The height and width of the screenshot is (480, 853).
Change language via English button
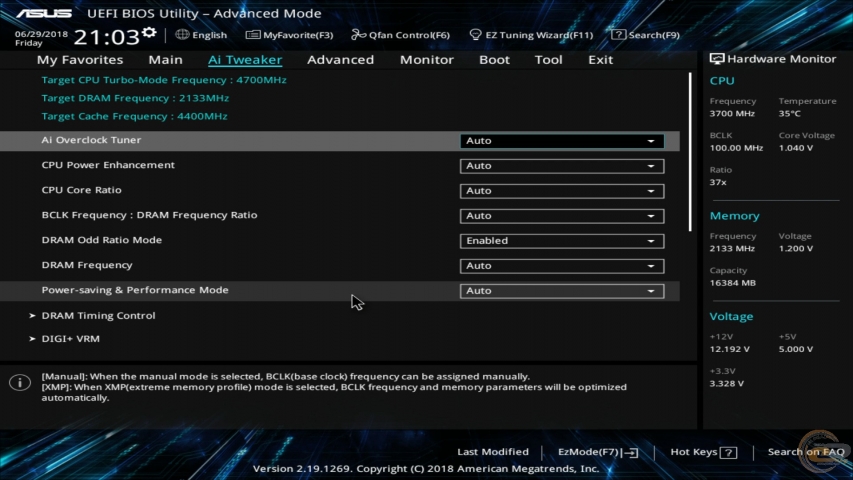[201, 35]
